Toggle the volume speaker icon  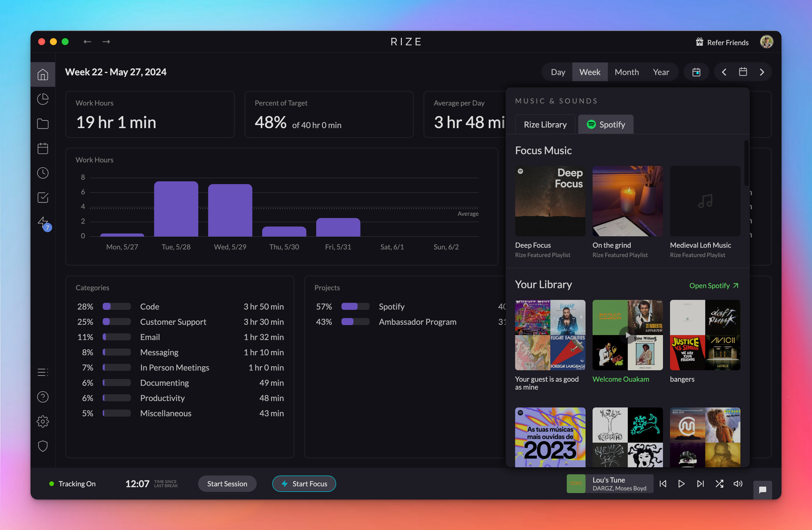738,484
